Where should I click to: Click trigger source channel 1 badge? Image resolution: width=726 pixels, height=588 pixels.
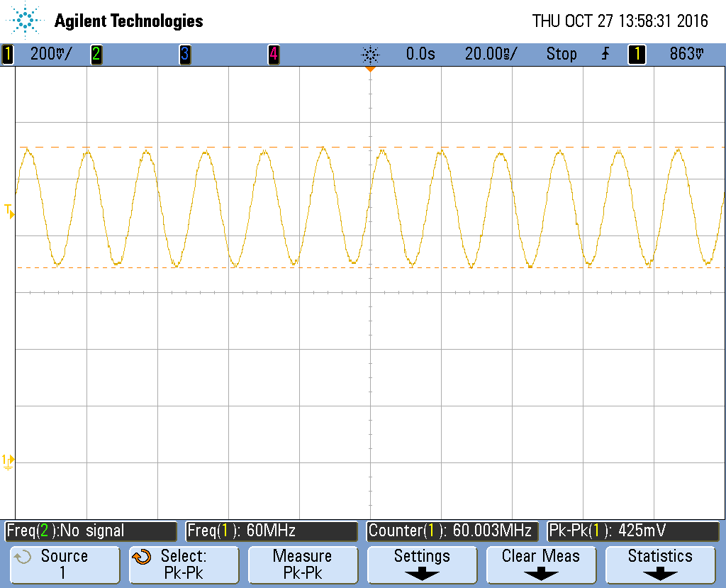(637, 54)
